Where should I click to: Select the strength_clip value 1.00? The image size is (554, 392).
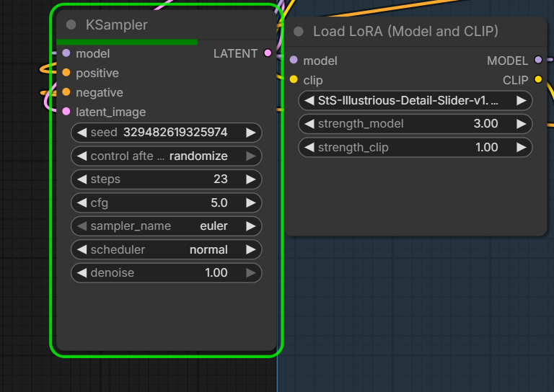click(x=486, y=147)
